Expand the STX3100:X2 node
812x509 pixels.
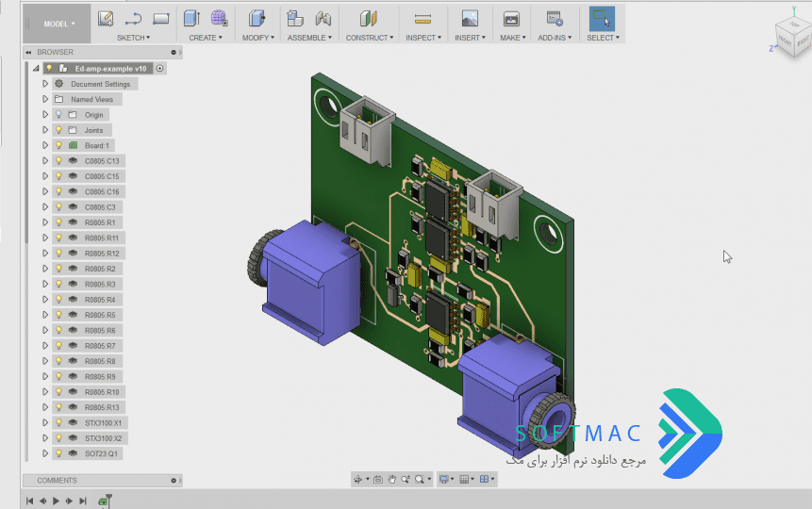pos(45,438)
